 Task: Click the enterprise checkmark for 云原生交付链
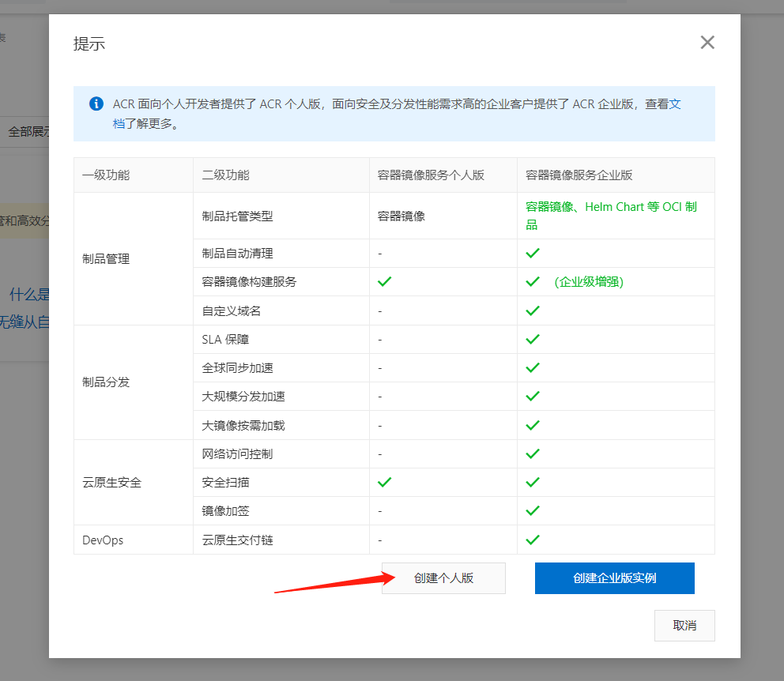(533, 540)
